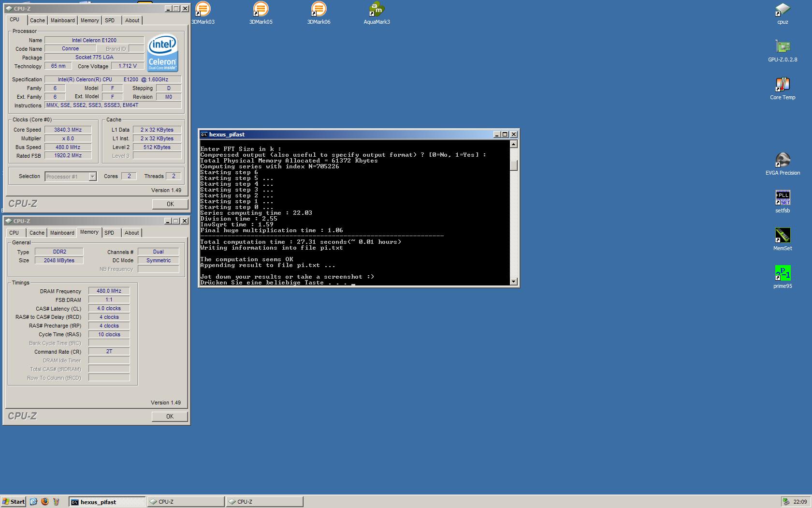Open Firefox from quick launch
Screen dimensions: 812x508
[45, 502]
